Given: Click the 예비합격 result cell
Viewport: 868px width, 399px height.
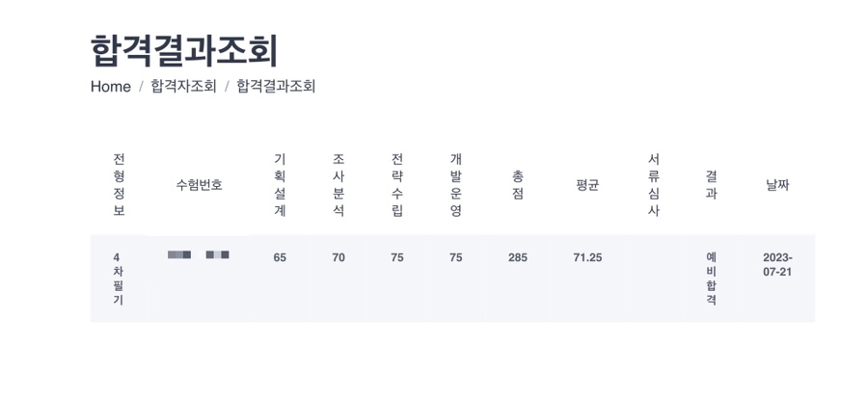Looking at the screenshot, I should point(712,279).
